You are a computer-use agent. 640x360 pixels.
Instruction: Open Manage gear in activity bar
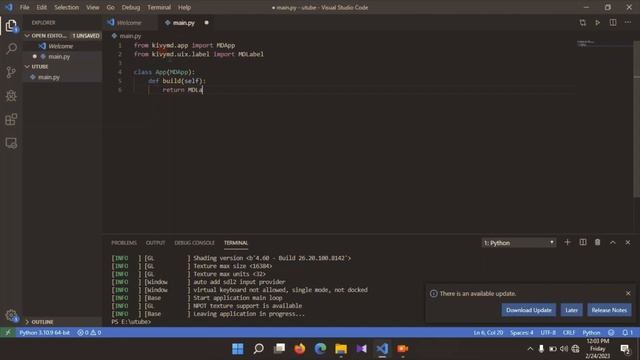tap(11, 315)
